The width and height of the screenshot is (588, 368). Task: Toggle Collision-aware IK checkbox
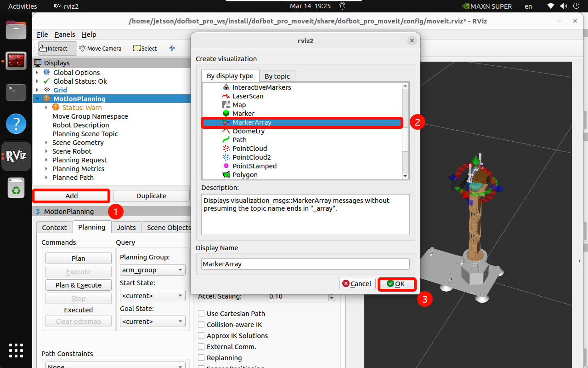(201, 324)
